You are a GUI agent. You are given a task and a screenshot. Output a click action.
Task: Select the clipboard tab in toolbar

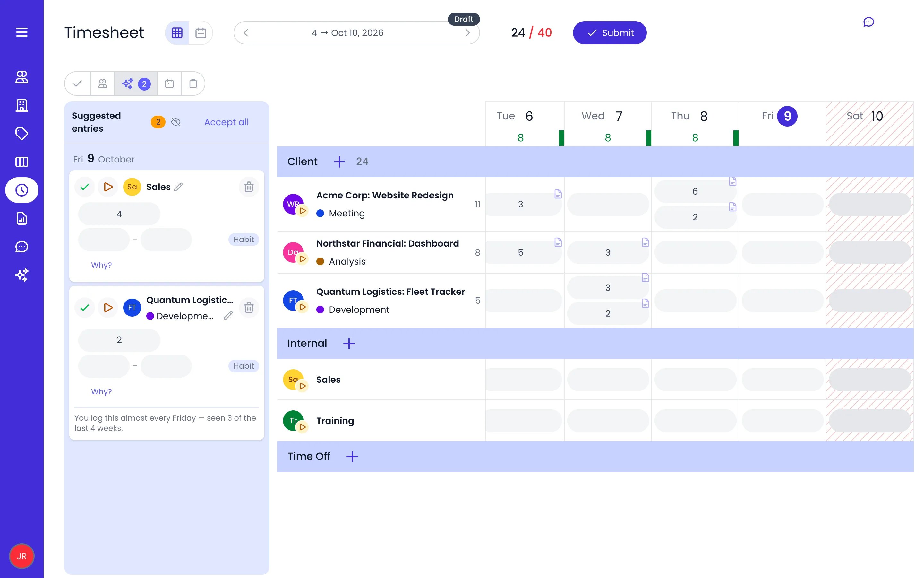(193, 83)
